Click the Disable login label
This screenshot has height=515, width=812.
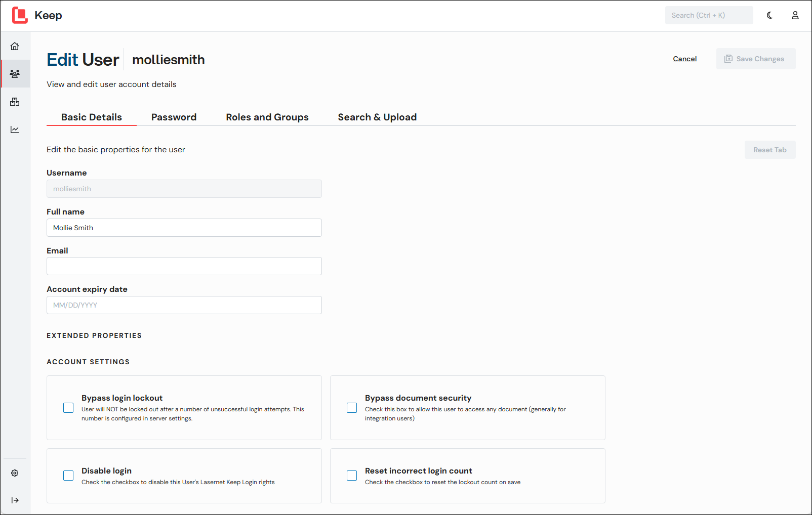click(106, 471)
